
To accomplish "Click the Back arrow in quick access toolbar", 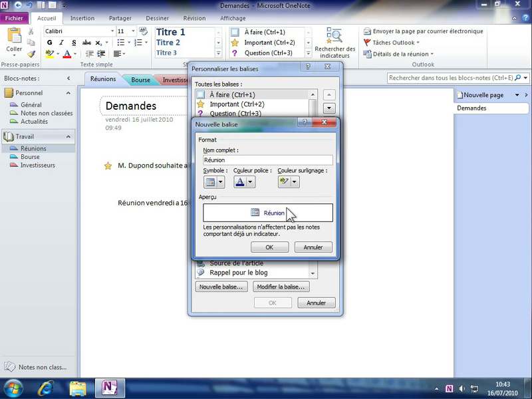I will point(19,5).
